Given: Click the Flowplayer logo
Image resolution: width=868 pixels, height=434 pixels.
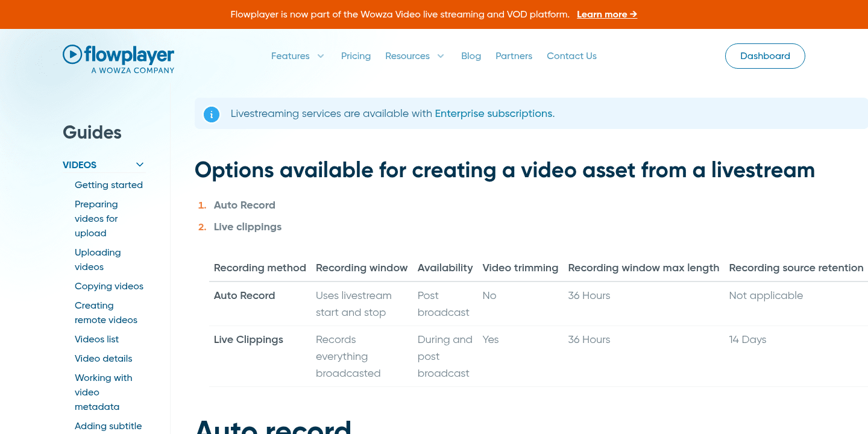Looking at the screenshot, I should click(118, 58).
